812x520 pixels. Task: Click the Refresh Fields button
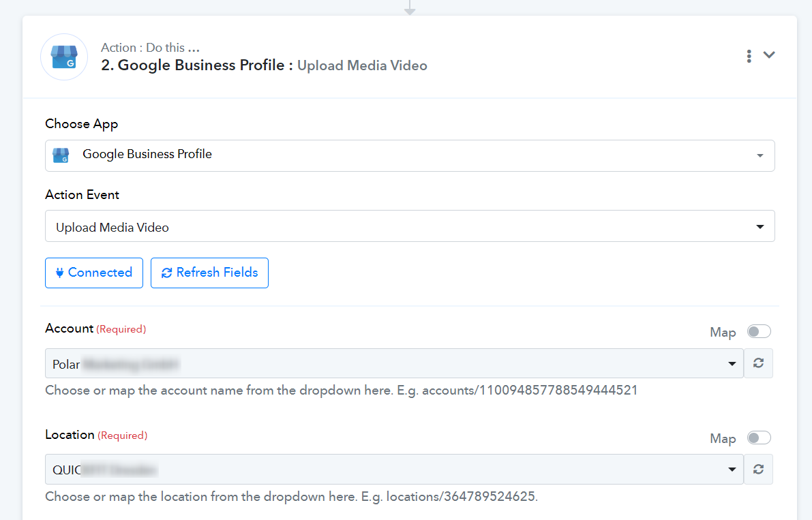[x=209, y=273]
